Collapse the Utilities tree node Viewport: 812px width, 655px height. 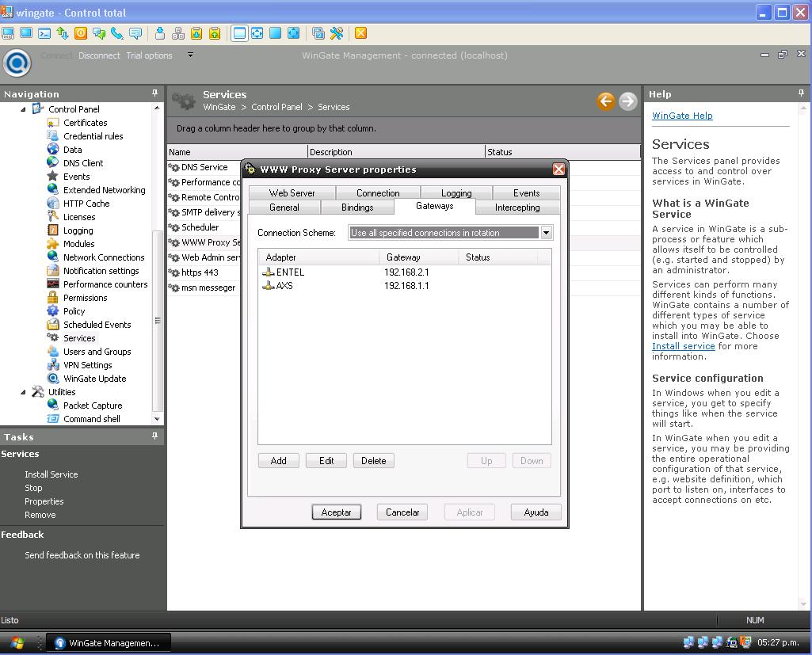coord(23,393)
